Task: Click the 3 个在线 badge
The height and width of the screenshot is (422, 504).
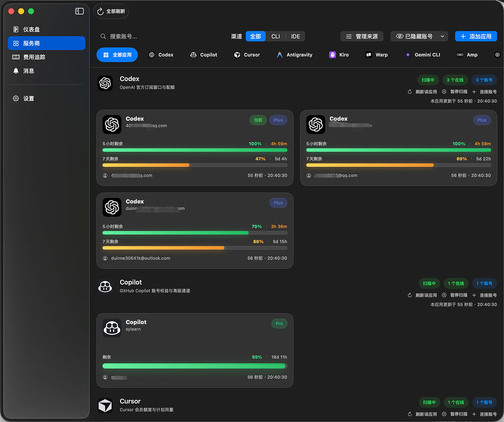Action: coord(455,80)
